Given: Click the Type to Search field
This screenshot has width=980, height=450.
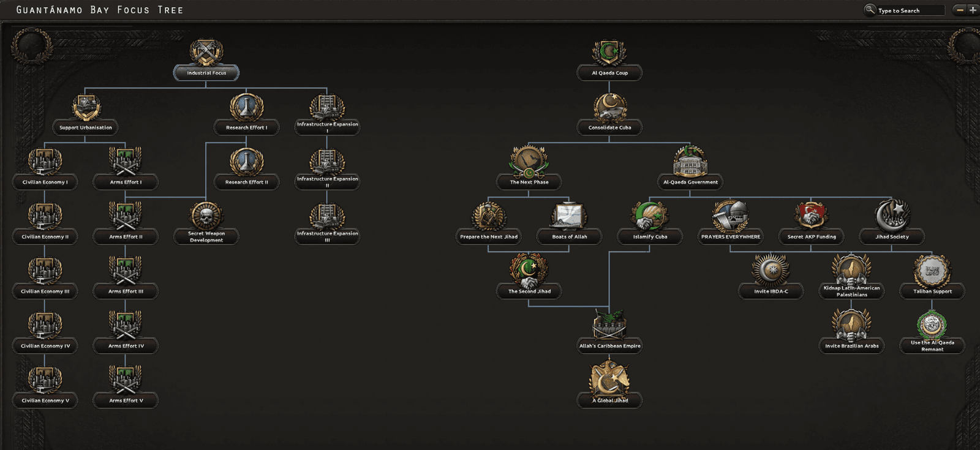Looking at the screenshot, I should pos(910,10).
